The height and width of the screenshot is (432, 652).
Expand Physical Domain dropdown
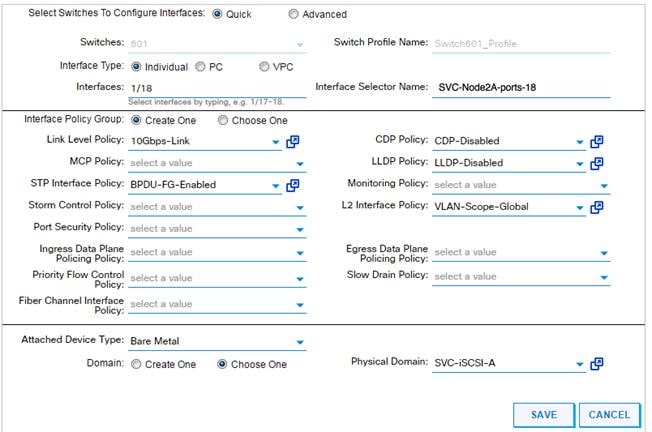pyautogui.click(x=580, y=364)
